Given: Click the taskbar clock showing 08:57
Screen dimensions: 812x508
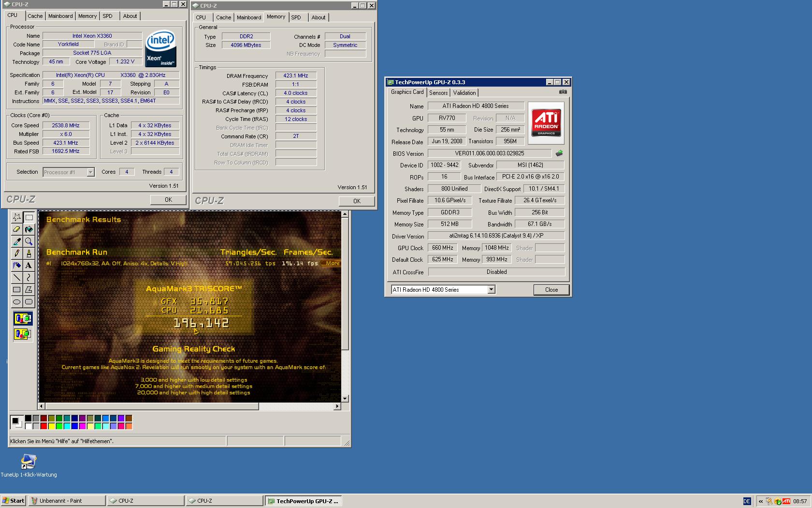Looking at the screenshot, I should click(x=800, y=501).
